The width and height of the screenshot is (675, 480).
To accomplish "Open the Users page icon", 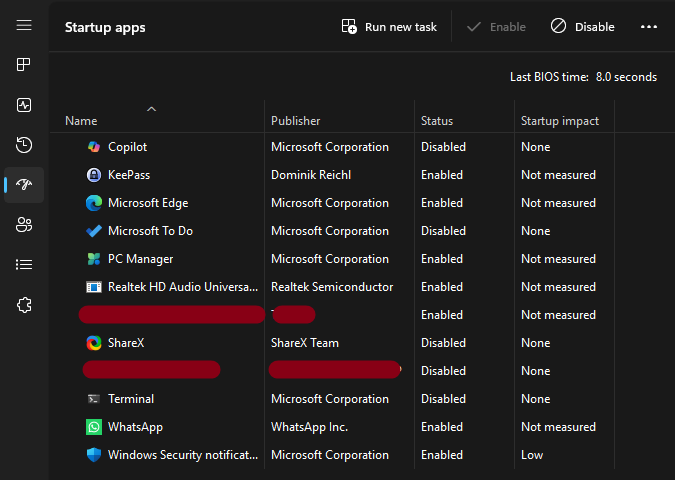I will point(24,224).
